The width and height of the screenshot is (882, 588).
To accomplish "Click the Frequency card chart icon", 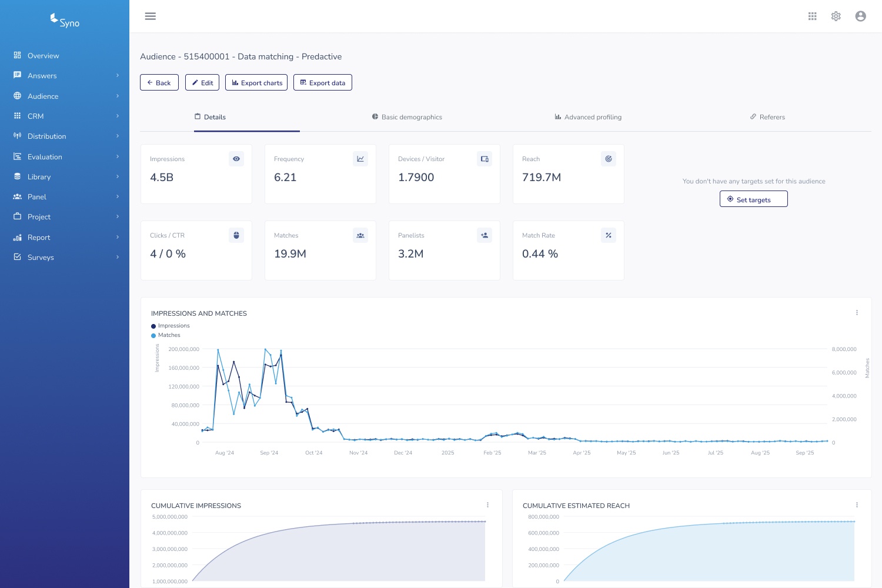I will pyautogui.click(x=360, y=159).
